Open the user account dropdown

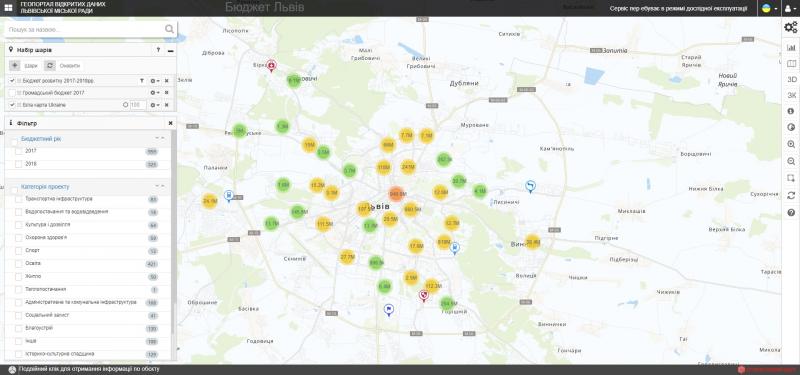pyautogui.click(x=790, y=8)
